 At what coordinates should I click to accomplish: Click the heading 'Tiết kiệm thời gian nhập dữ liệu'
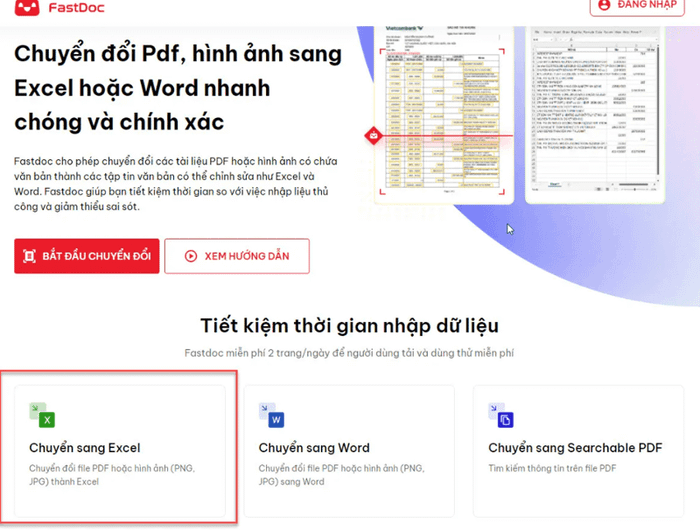coord(350,326)
